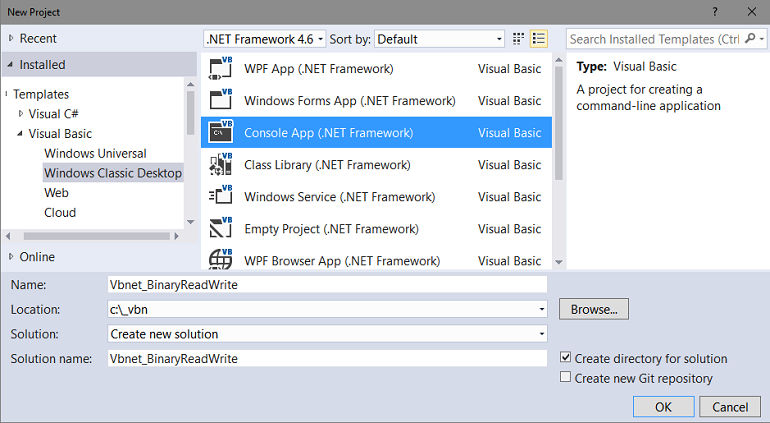This screenshot has width=770, height=423.
Task: Select Windows Classic Desktop tree item
Action: 113,173
